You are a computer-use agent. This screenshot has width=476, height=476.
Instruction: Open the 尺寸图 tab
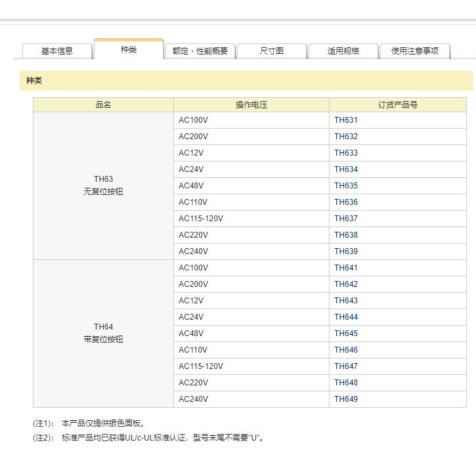[272, 51]
